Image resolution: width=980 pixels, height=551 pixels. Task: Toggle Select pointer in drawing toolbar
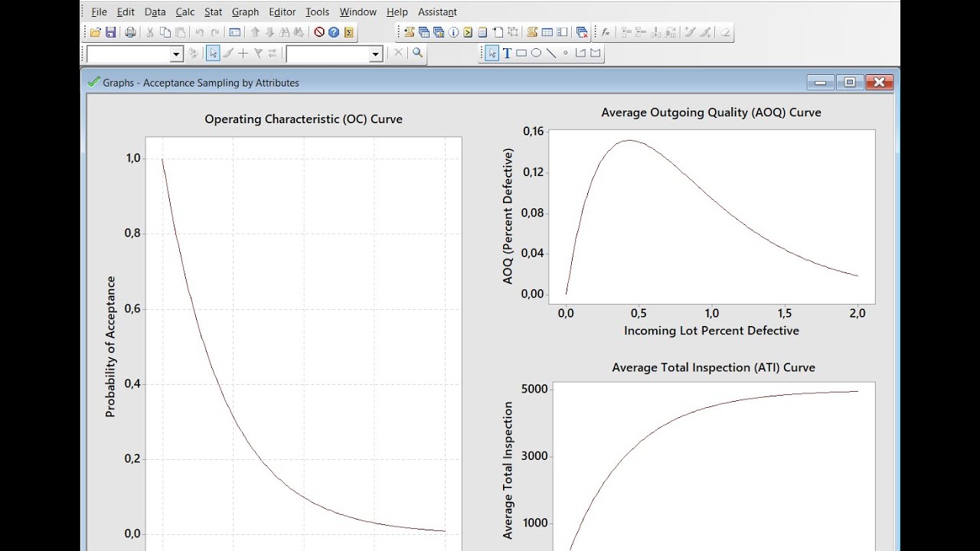coord(492,53)
